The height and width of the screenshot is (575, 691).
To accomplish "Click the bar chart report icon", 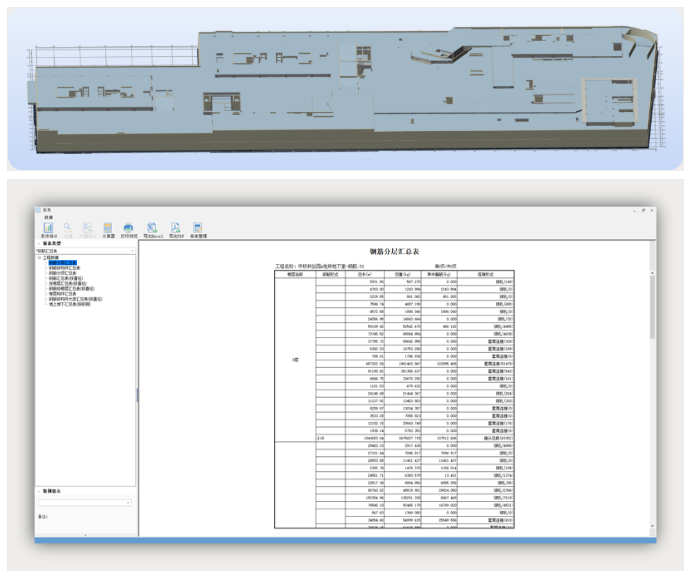I will (x=48, y=228).
